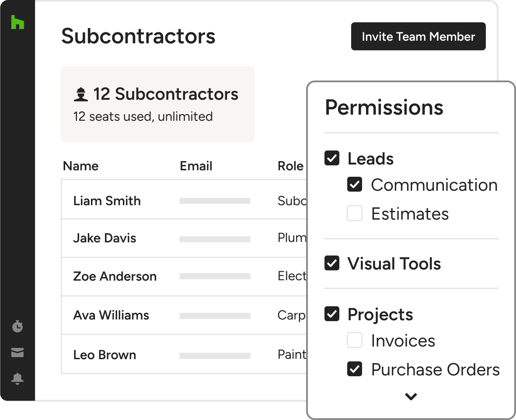Uncheck the Visual Tools checkbox
This screenshot has height=420, width=516.
(x=332, y=263)
